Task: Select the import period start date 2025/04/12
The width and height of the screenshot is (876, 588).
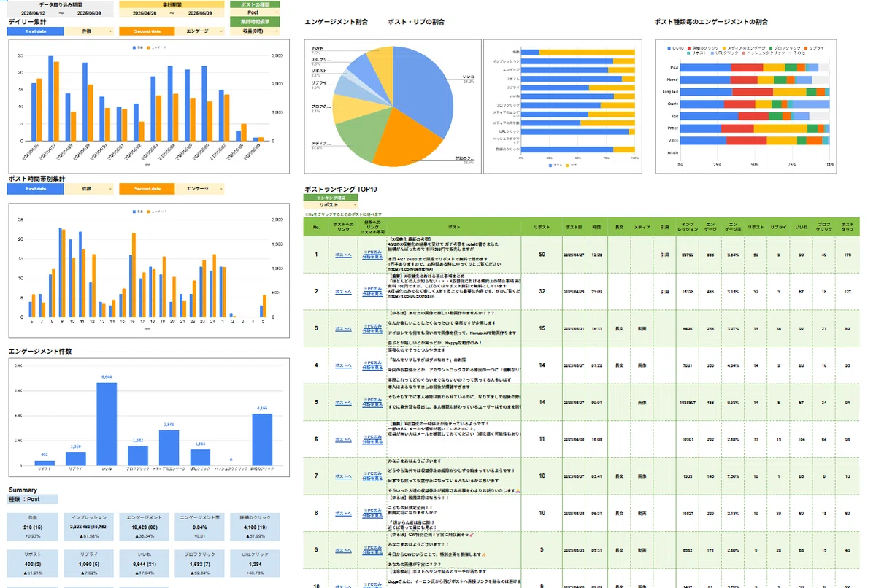Action: 33,12
